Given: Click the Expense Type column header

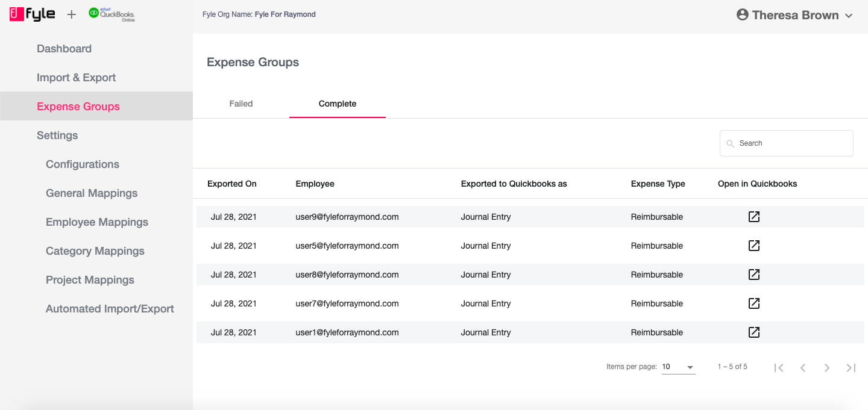Looking at the screenshot, I should 658,184.
